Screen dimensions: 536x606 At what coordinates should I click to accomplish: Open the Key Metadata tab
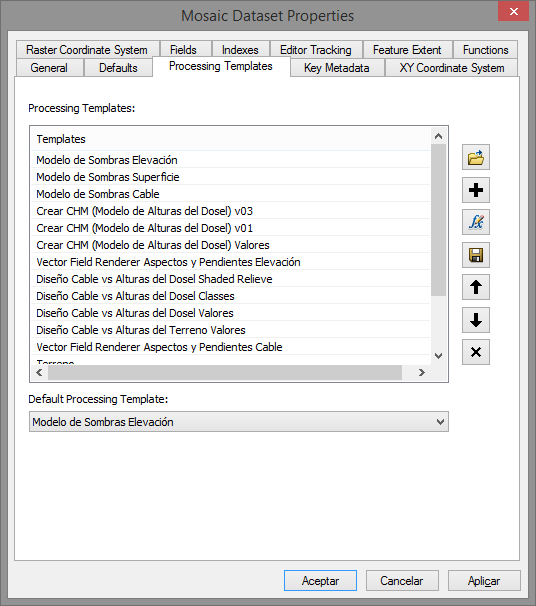click(337, 68)
